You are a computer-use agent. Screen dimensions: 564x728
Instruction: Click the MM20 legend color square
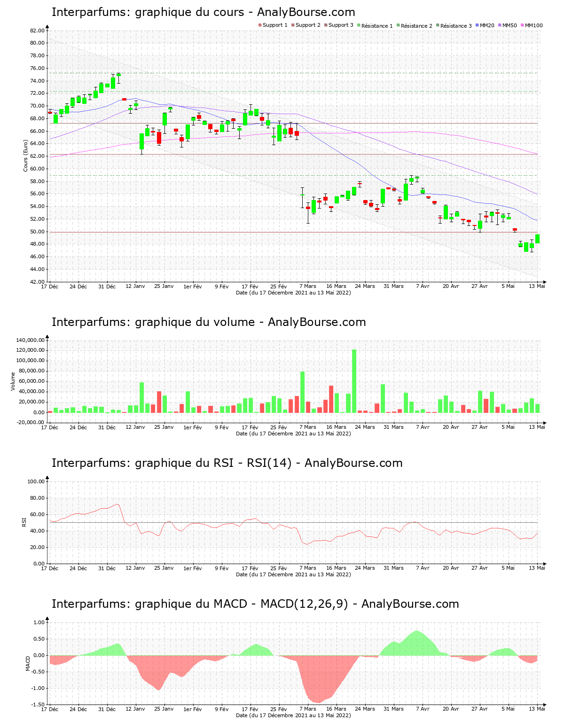point(477,25)
